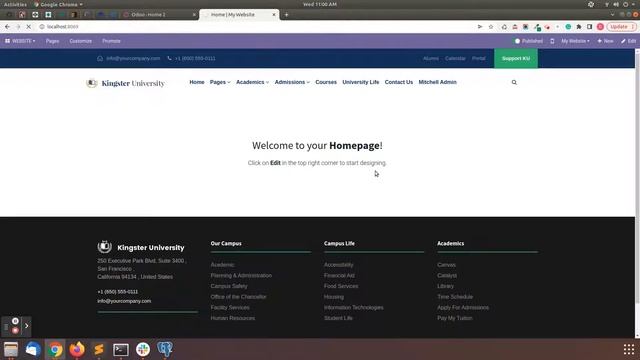This screenshot has height=360, width=640.
Task: Open the Terminal from the dock
Action: [x=121, y=350]
